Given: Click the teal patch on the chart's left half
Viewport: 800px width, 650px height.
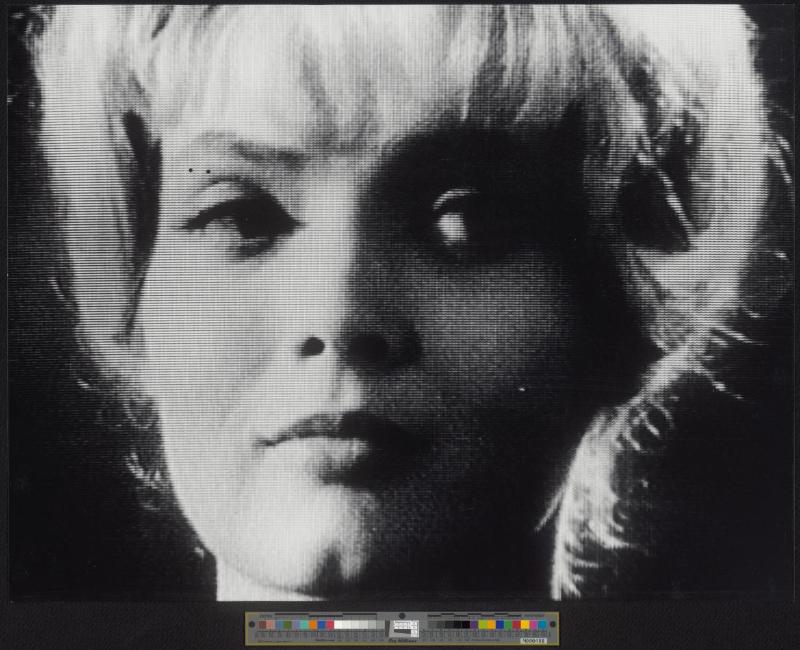Looking at the screenshot, I should tap(304, 624).
